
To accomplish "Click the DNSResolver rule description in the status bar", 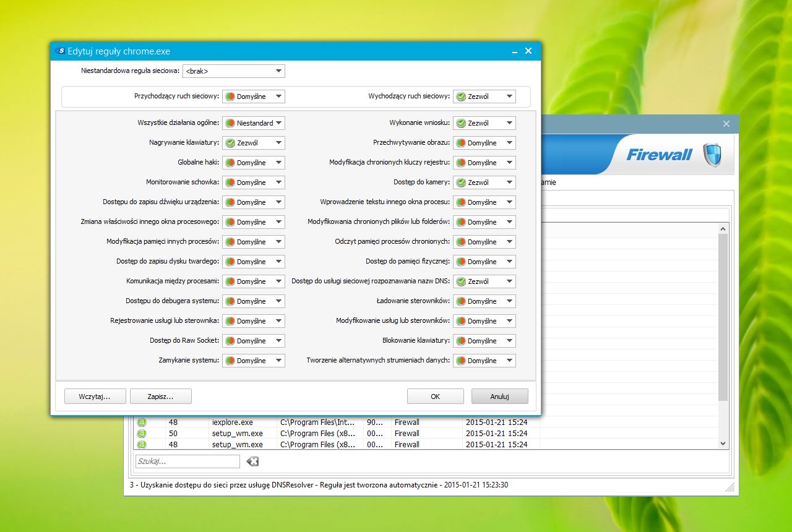I will [319, 485].
